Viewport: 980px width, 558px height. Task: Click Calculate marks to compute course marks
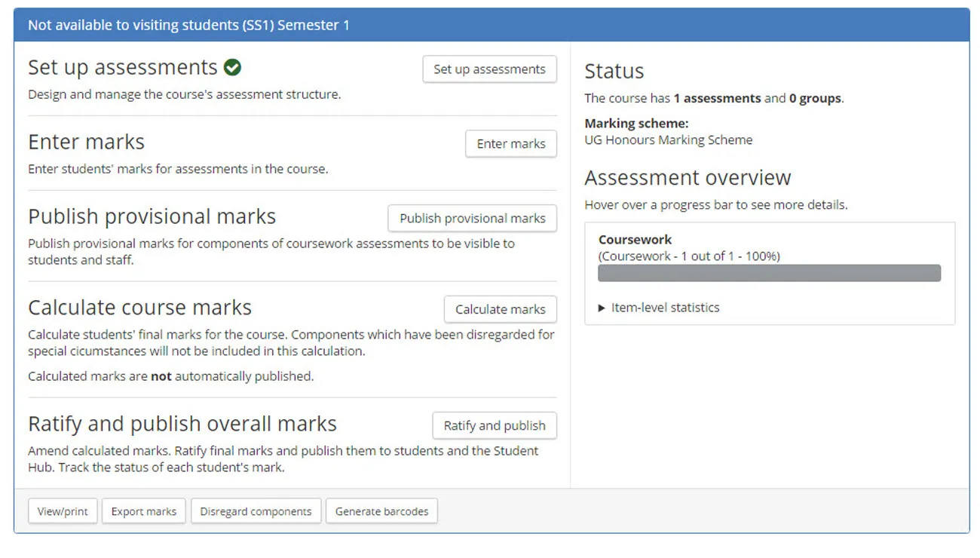[x=500, y=309]
